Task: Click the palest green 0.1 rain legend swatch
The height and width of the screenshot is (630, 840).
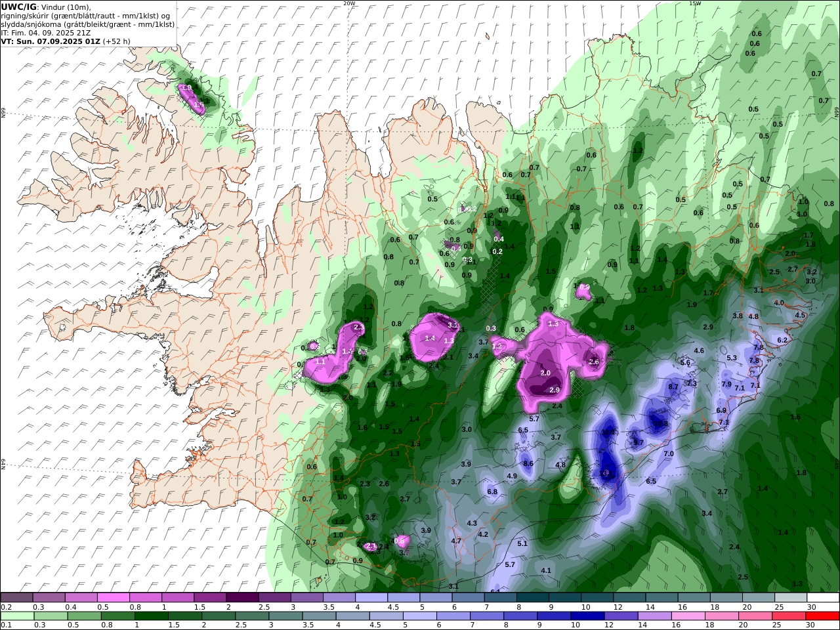Action: [x=17, y=616]
